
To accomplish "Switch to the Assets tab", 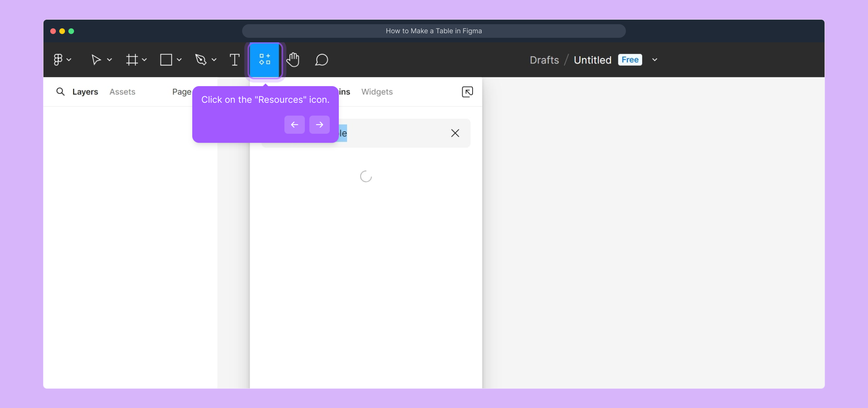I will pos(122,92).
